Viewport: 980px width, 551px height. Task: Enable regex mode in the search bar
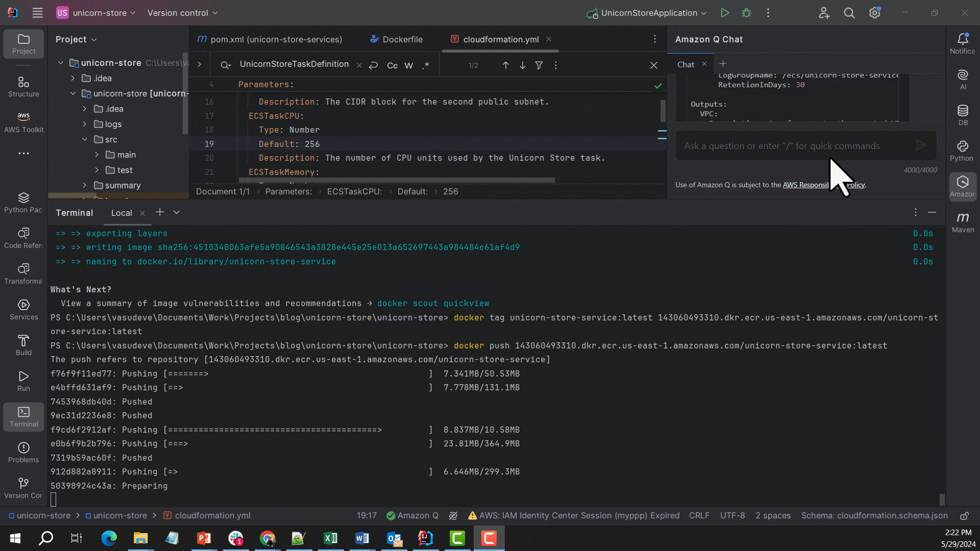(x=426, y=65)
